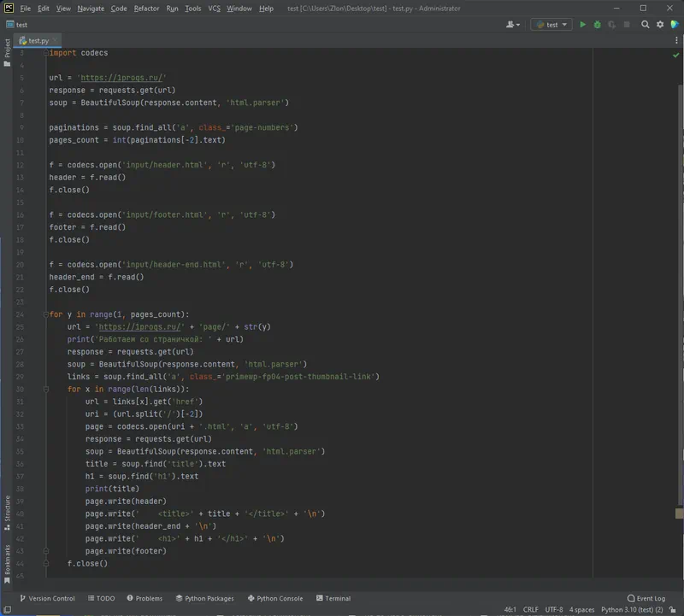Screen dimensions: 684x616
Task: Click the JetBrains Space logo icon in toolbar
Action: pos(675,25)
